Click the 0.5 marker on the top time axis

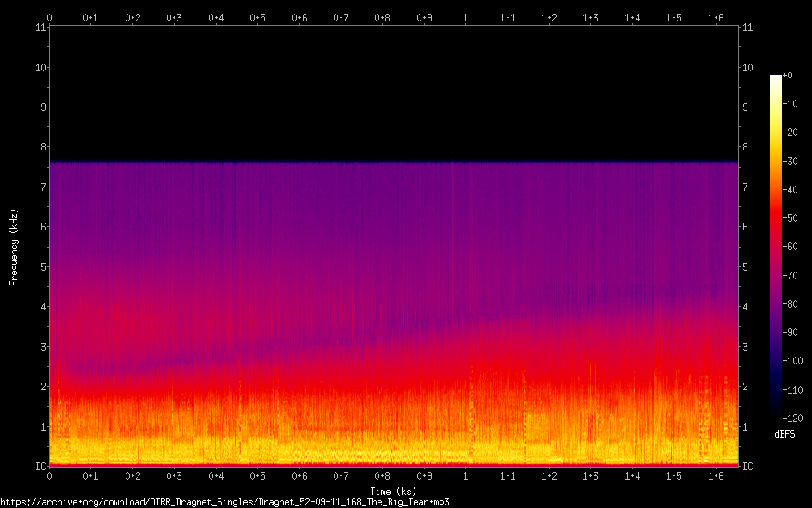click(258, 17)
